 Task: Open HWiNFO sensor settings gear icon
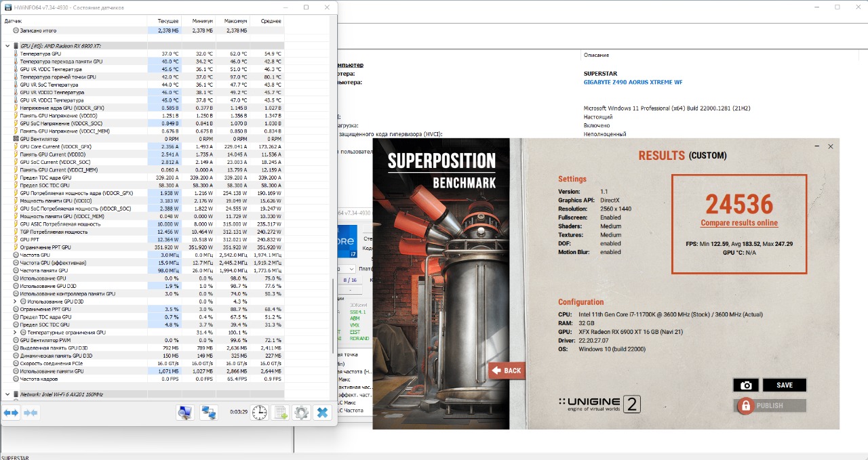coord(302,413)
